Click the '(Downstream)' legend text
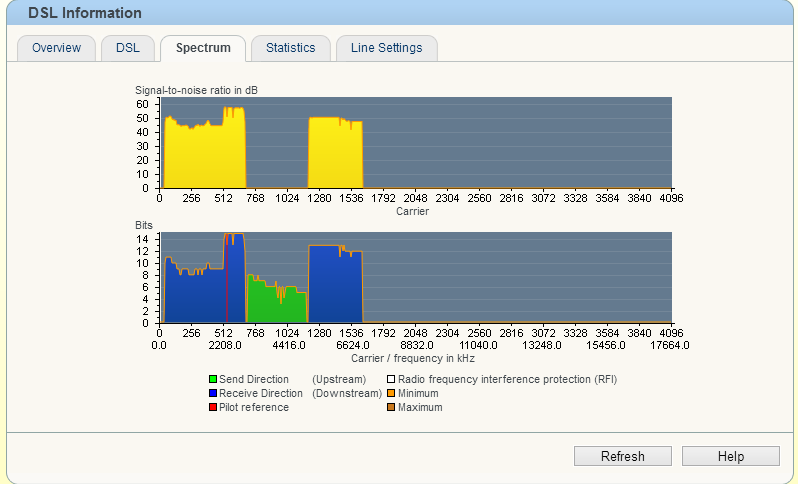The height and width of the screenshot is (484, 798). pos(347,393)
